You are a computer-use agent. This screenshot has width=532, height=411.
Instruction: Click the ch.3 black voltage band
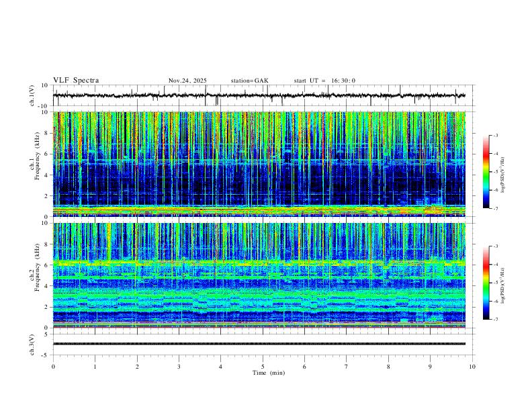pos(259,344)
